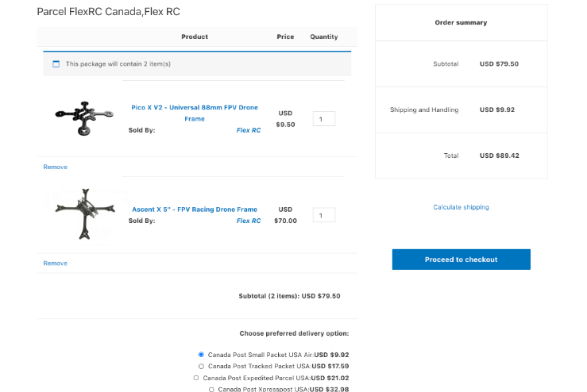Click Proceed to checkout button
The height and width of the screenshot is (392, 587).
click(x=461, y=259)
